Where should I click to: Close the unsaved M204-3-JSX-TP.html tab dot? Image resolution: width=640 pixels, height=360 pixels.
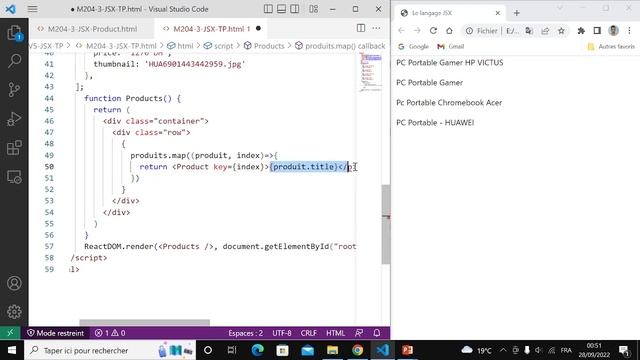(258, 29)
